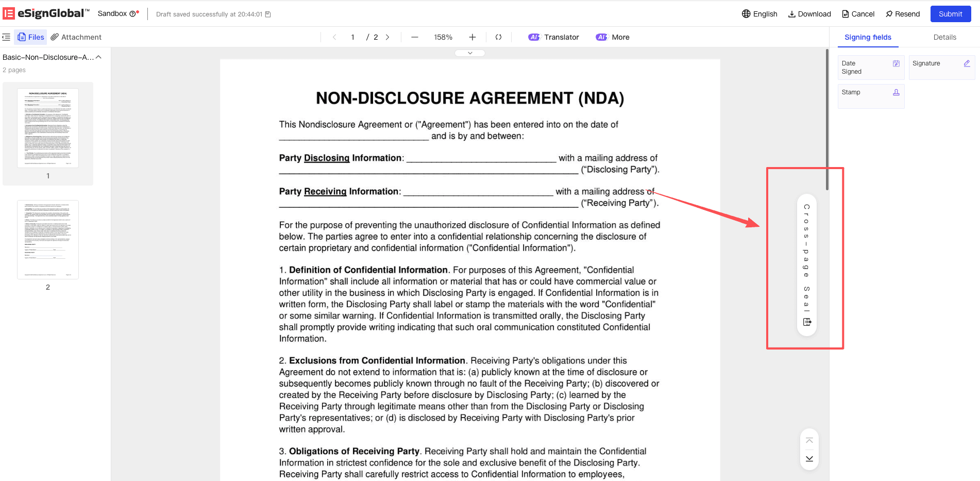Jump to bottom of document arrow
Viewport: 980px width, 481px height.
pos(809,459)
